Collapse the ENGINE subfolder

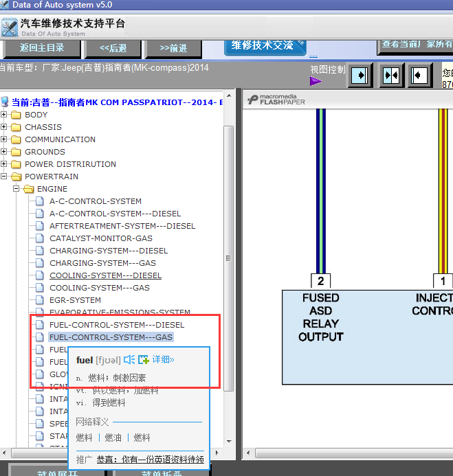click(x=16, y=188)
